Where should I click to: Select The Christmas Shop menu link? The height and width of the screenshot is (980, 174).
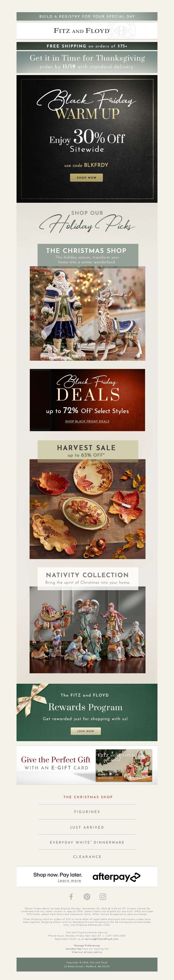click(x=88, y=797)
